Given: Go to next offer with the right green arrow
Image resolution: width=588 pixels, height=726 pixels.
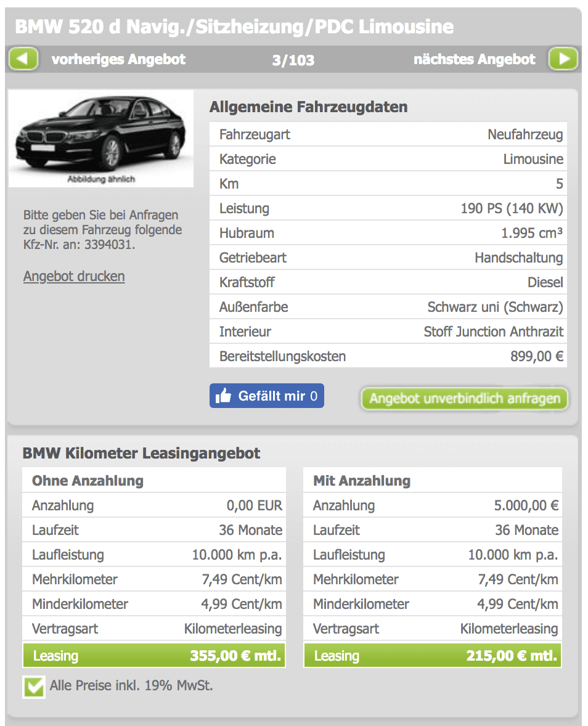Looking at the screenshot, I should pyautogui.click(x=563, y=59).
